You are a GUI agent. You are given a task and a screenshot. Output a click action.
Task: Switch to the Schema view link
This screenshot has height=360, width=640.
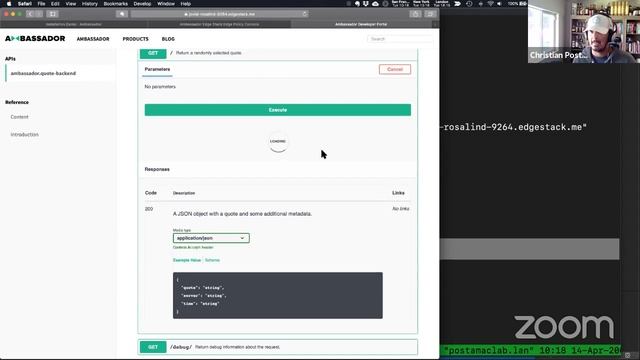212,260
